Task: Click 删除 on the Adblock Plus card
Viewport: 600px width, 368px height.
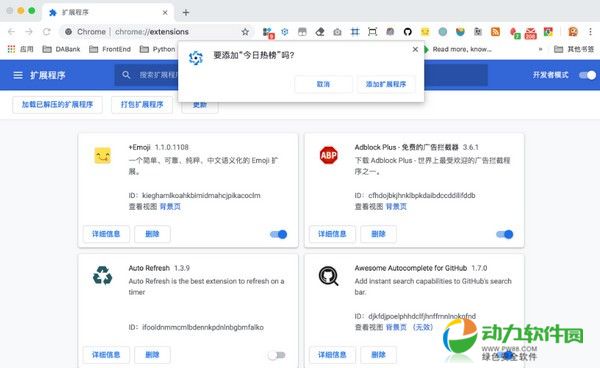Action: click(x=378, y=234)
